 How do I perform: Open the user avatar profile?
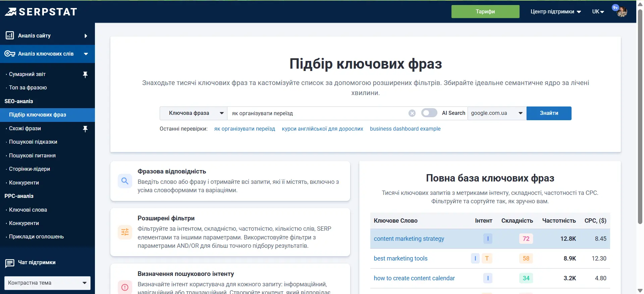coord(623,12)
